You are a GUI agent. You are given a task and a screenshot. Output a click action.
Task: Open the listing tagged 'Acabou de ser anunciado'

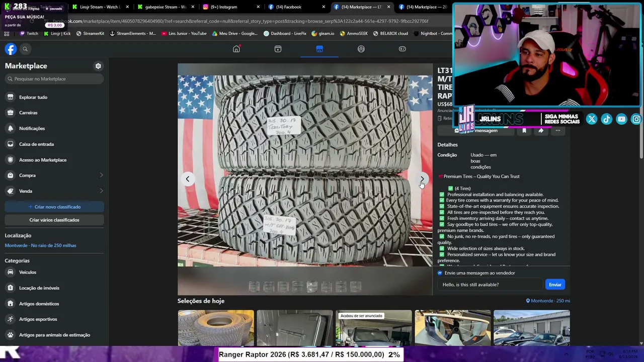click(374, 328)
